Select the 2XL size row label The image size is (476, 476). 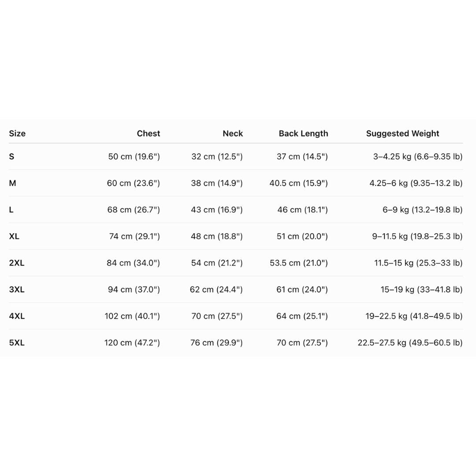(17, 263)
